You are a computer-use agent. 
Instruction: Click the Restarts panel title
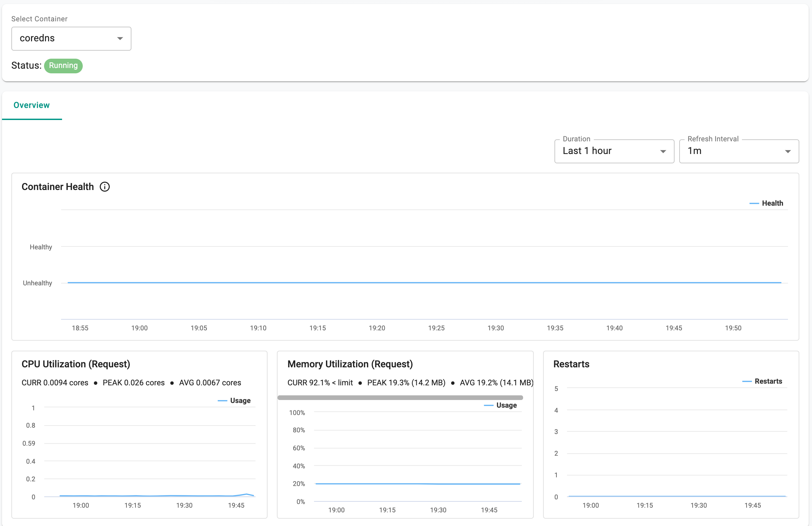pos(571,364)
